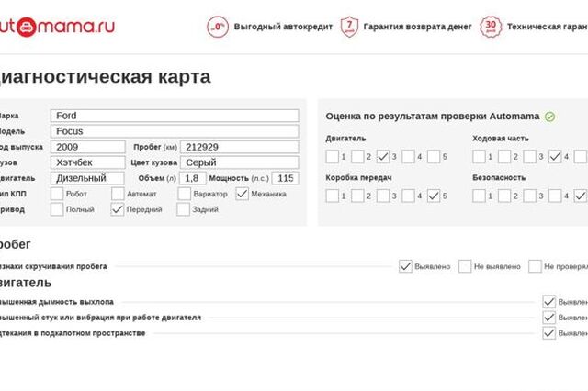
Task: Click the Объем (л) label
Action: (157, 178)
